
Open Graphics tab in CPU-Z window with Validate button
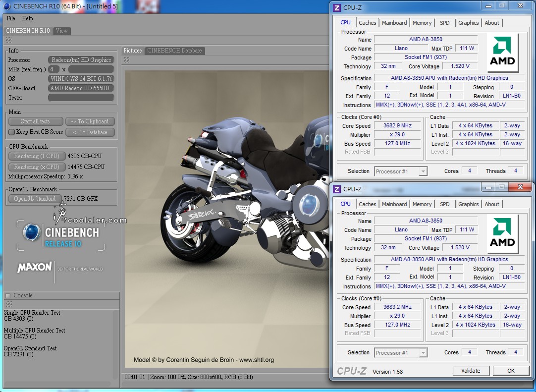(468, 204)
